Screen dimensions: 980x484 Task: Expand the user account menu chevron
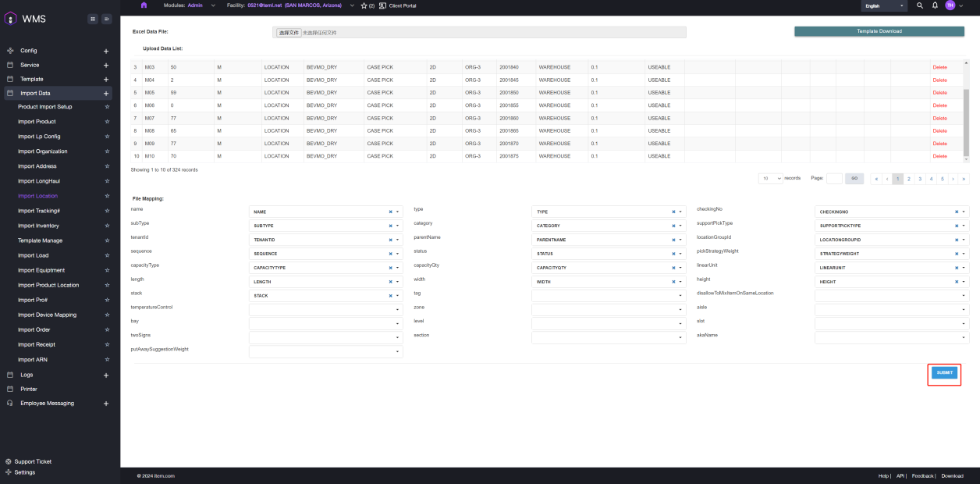point(960,5)
